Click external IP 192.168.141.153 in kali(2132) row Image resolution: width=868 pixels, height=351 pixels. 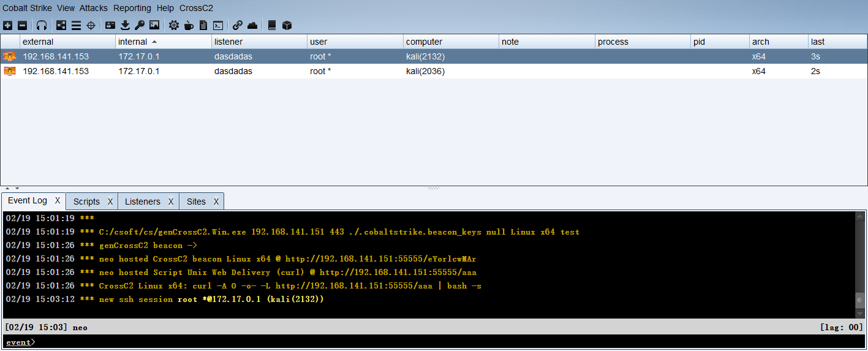67,56
